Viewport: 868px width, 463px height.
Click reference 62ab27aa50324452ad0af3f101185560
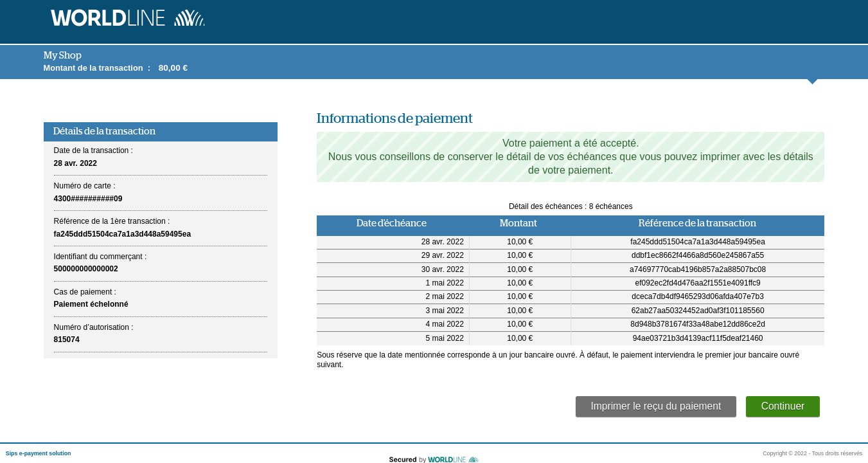click(698, 311)
